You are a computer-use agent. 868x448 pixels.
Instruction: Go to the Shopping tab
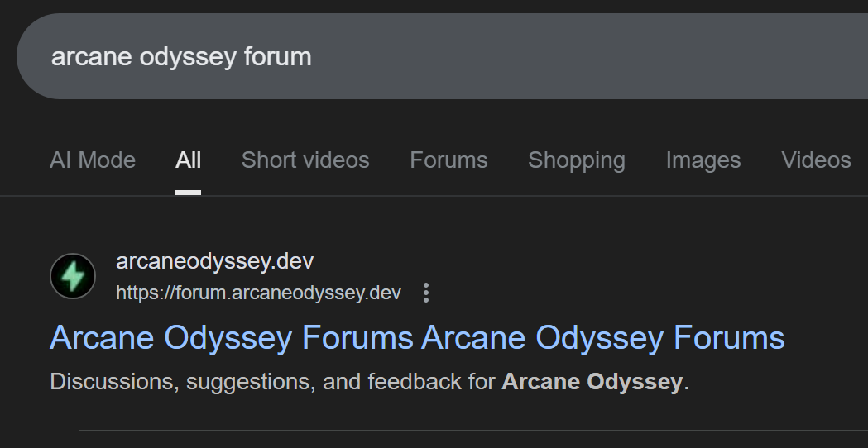[x=577, y=160]
